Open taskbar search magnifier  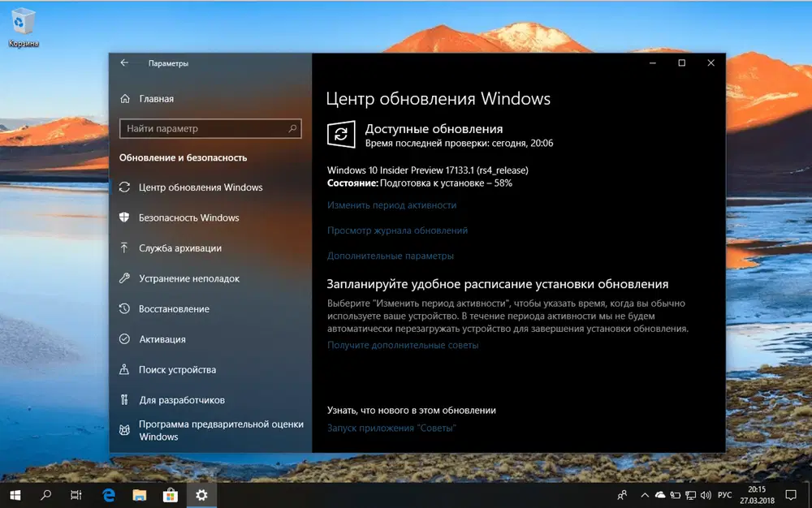[45, 495]
